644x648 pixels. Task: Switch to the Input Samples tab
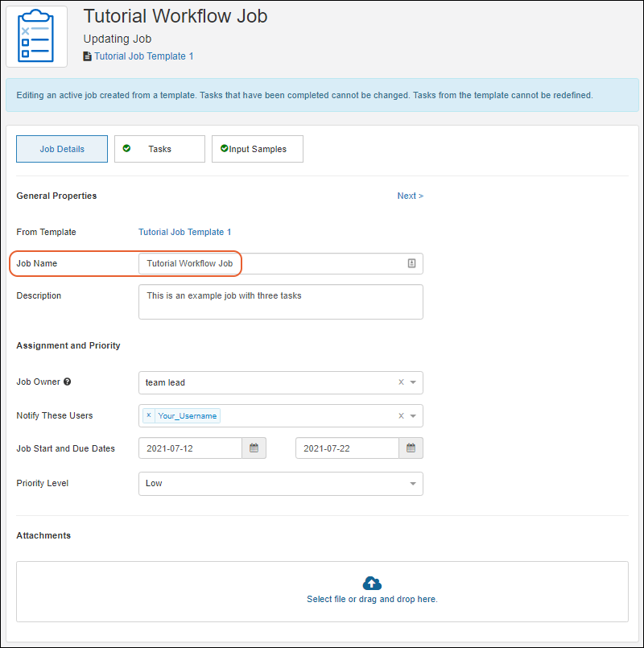[258, 149]
